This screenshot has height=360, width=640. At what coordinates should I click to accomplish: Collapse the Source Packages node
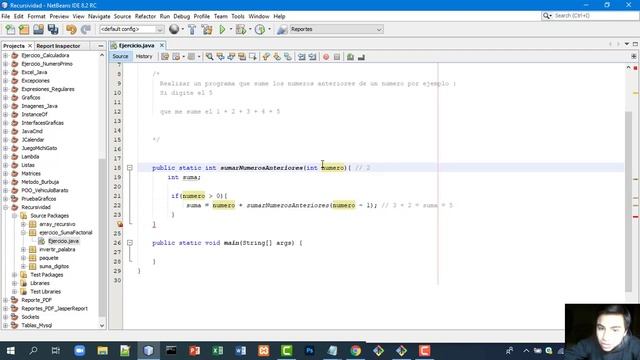(x=14, y=216)
